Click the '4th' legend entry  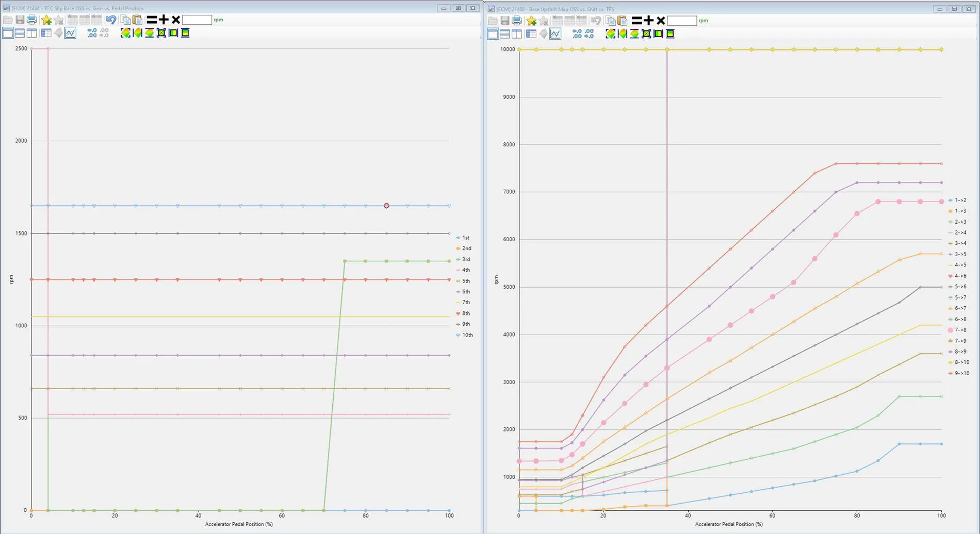click(463, 270)
